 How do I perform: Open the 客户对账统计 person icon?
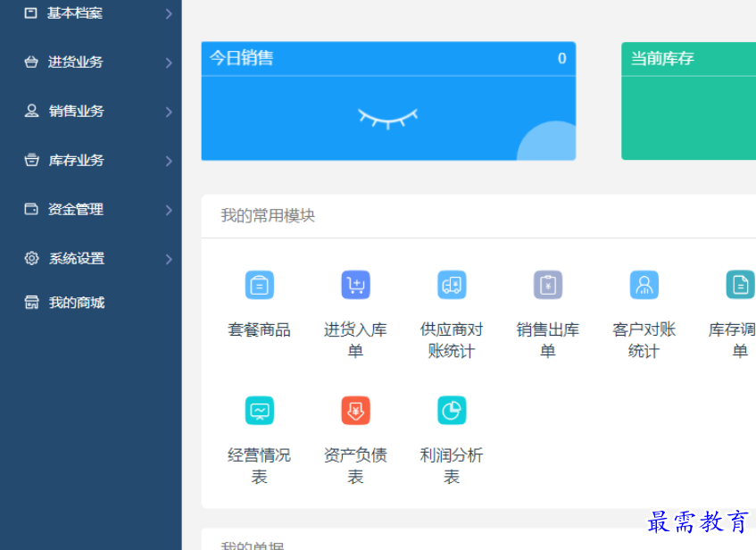point(644,285)
